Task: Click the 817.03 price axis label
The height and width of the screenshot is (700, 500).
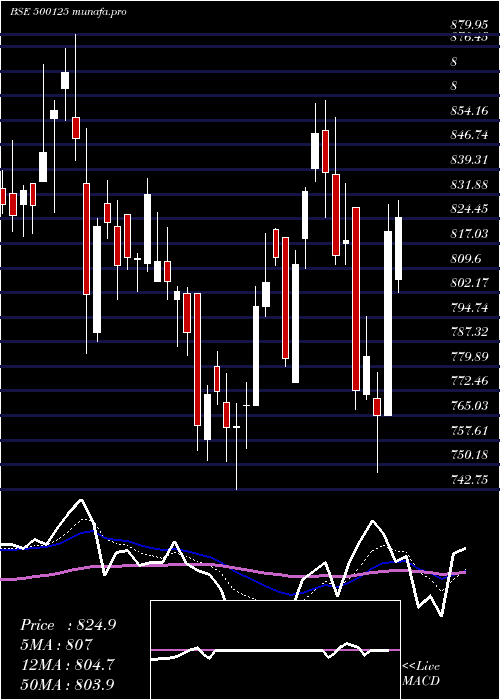Action: click(x=469, y=233)
